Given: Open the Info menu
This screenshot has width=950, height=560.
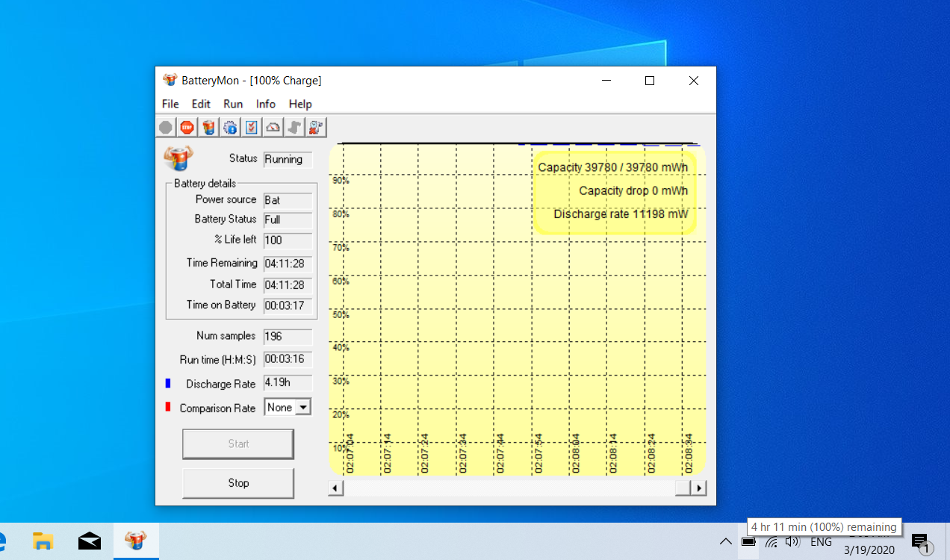Looking at the screenshot, I should (x=266, y=104).
